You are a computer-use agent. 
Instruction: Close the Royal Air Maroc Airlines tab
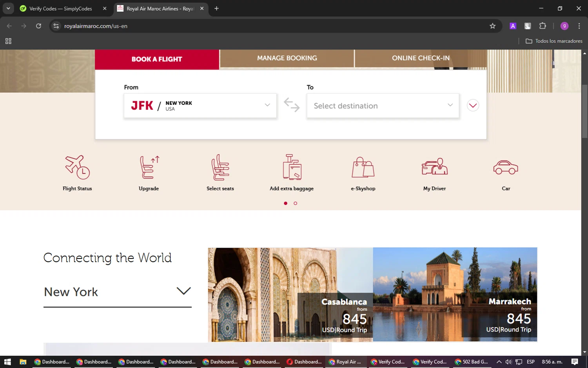pyautogui.click(x=202, y=8)
